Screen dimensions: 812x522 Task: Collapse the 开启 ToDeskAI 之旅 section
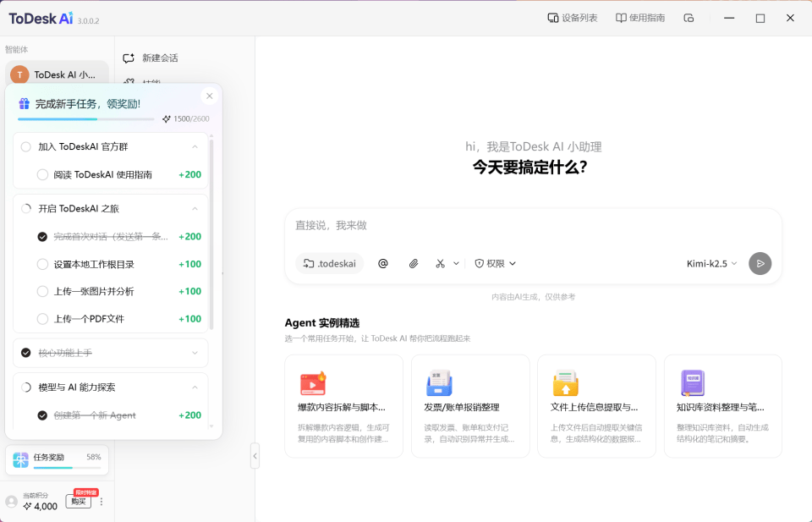195,209
